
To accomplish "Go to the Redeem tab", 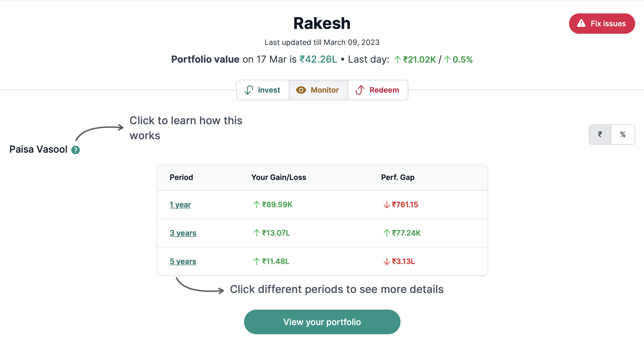I will click(x=378, y=90).
